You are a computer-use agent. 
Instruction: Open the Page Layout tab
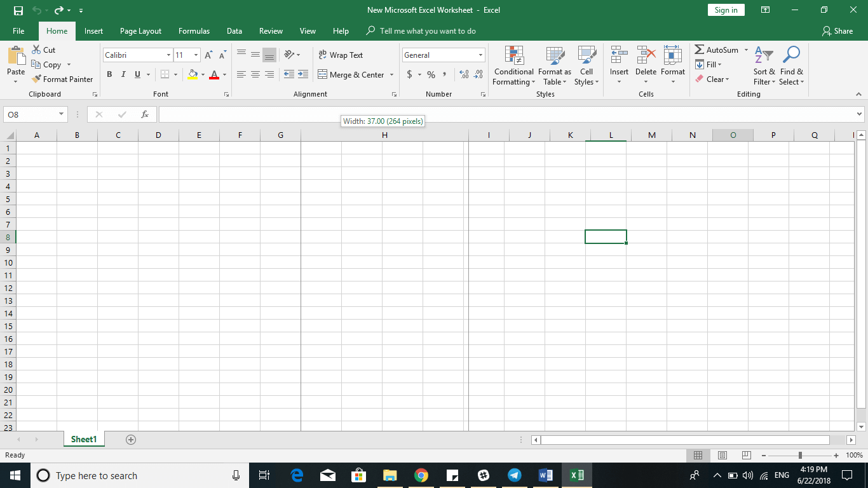[x=140, y=30]
